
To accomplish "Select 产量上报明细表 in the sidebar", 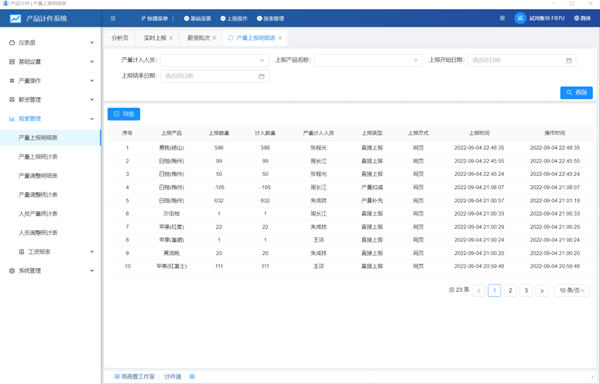I will click(51, 138).
